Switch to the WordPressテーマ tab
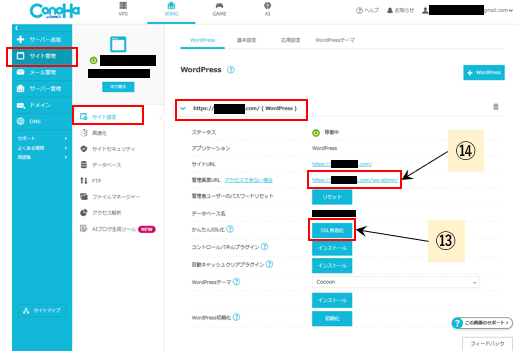Screen dimensions: 517x360 tap(335, 40)
